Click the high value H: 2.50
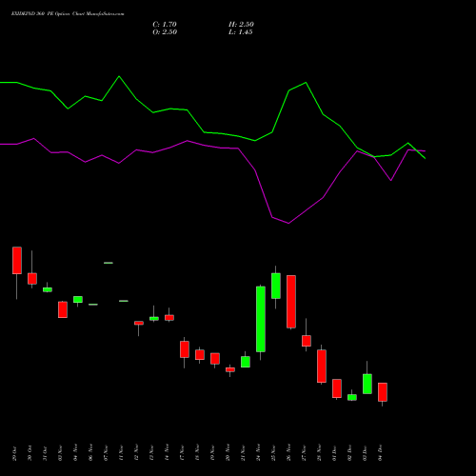The height and width of the screenshot is (476, 476). coord(241,24)
